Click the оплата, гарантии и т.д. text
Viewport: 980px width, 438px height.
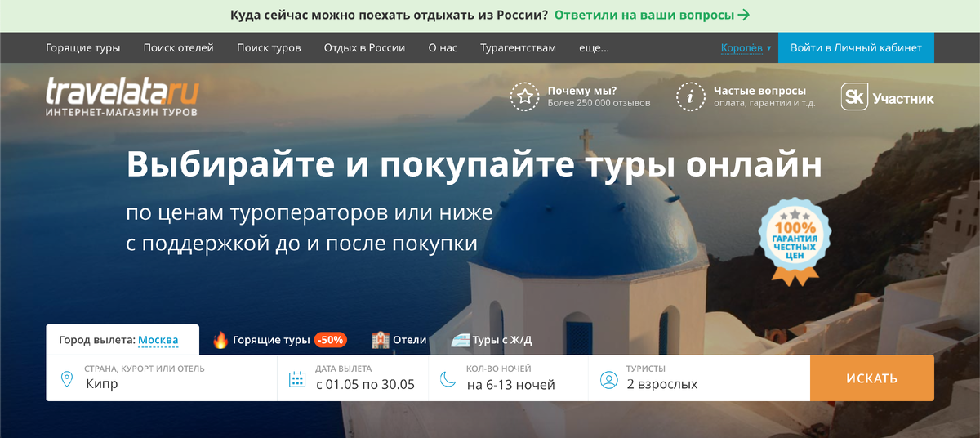click(x=764, y=104)
